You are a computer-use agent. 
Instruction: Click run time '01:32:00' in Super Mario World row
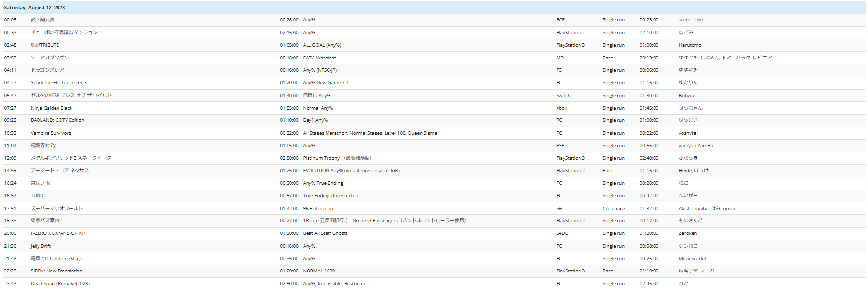[649, 209]
